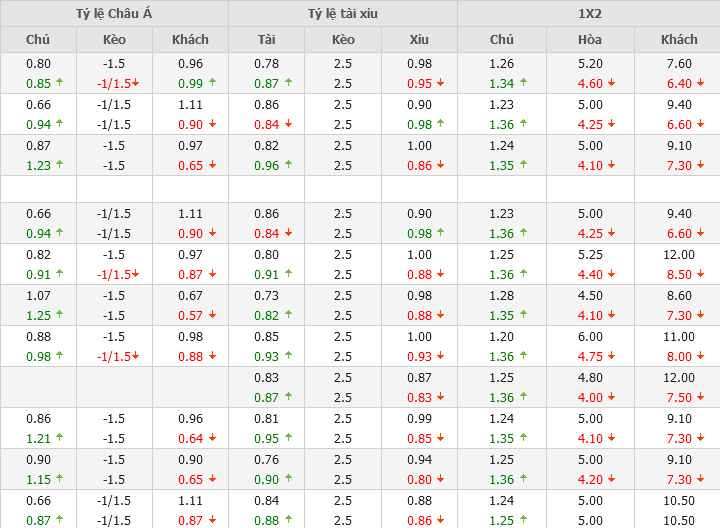Image resolution: width=720 pixels, height=528 pixels.
Task: Click red down arrow next to 4.60
Action: coord(611,83)
